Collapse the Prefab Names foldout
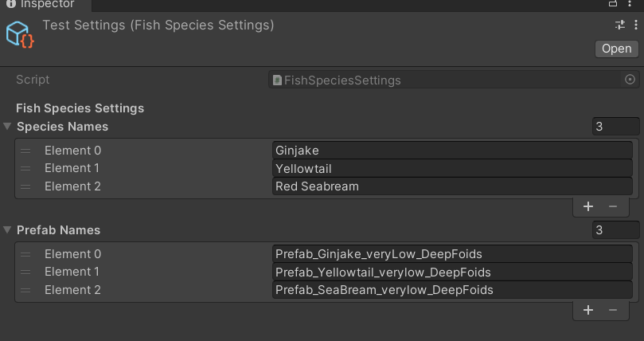 click(8, 230)
